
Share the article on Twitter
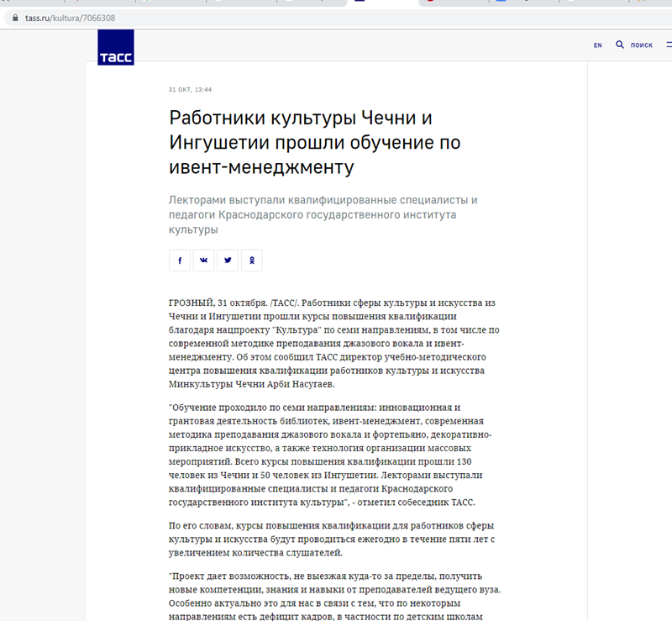point(228,261)
